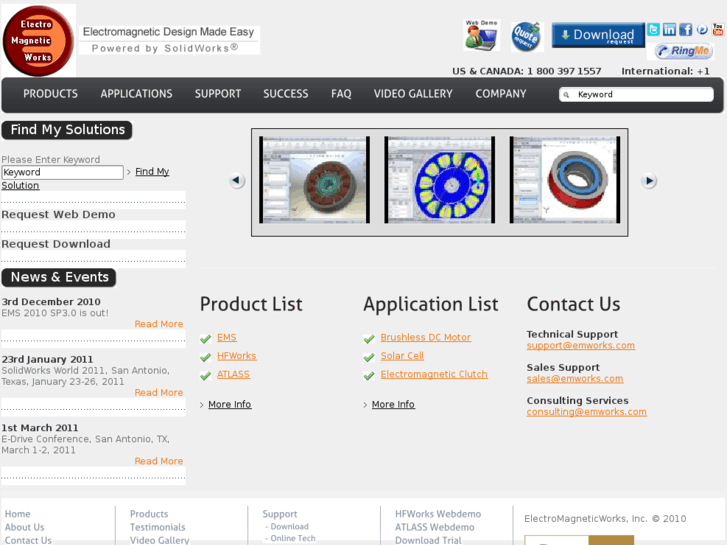Open the brown motor model thumbnail
727x545 pixels.
314,180
